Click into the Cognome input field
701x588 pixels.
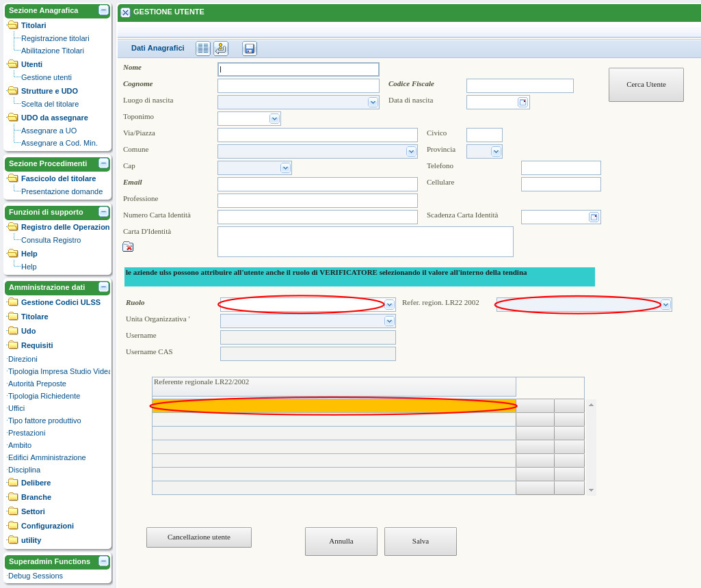(x=298, y=86)
